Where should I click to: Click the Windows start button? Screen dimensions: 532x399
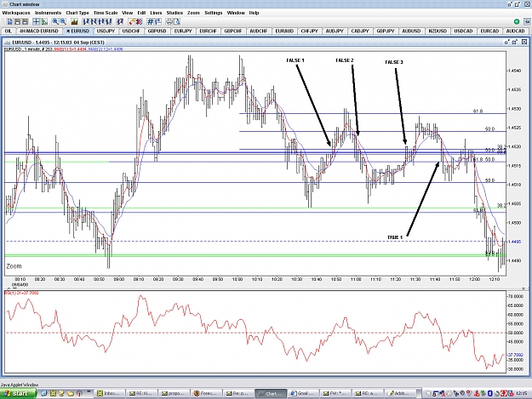coord(18,393)
